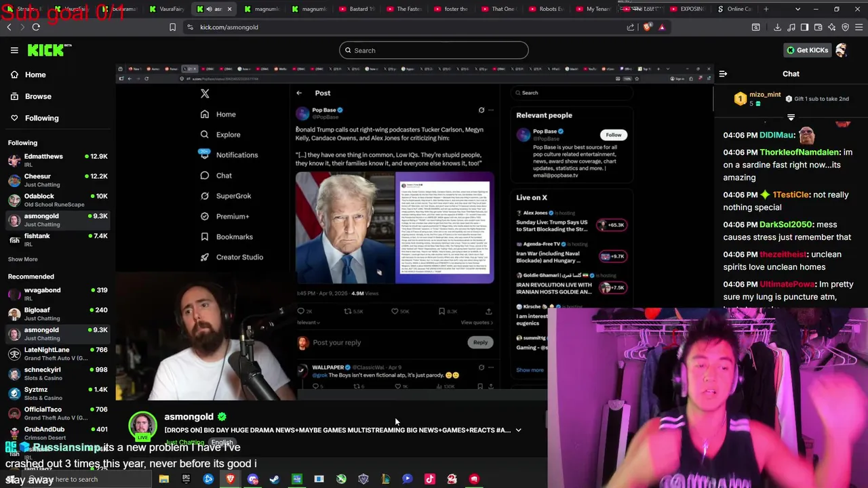Open Steam from taskbar
The image size is (868, 488).
(275, 479)
